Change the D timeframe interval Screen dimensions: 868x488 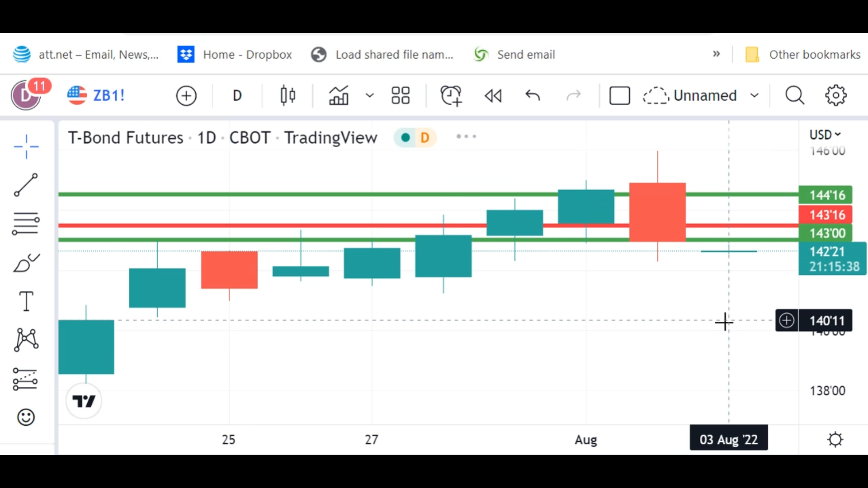(x=237, y=96)
